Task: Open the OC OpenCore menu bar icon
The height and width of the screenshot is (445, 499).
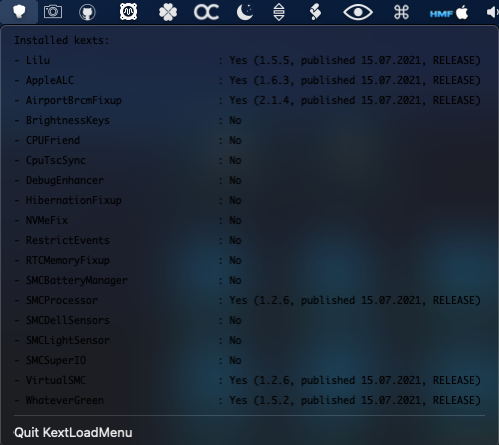Action: tap(206, 12)
